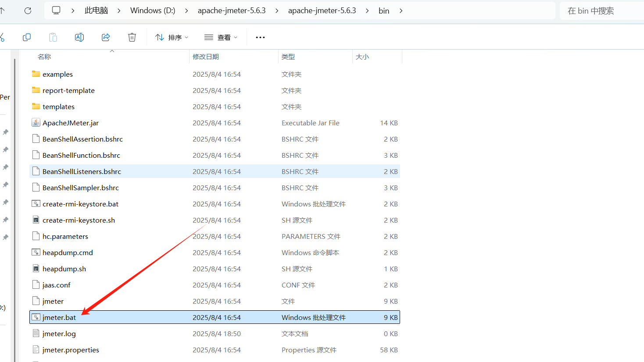Click the ApacheJMeter.jar Java file icon
The width and height of the screenshot is (644, 362).
36,123
